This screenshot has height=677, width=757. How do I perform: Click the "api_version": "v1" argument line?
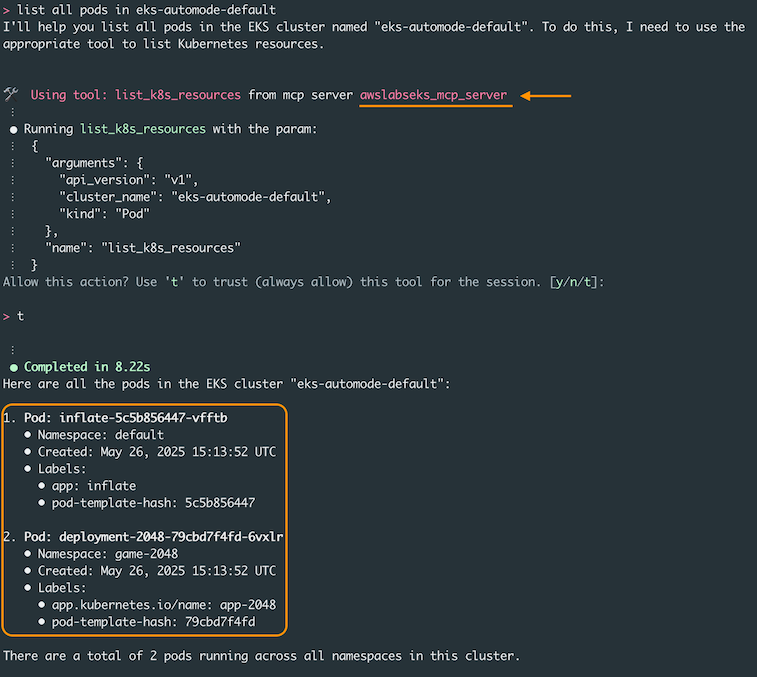pos(128,180)
